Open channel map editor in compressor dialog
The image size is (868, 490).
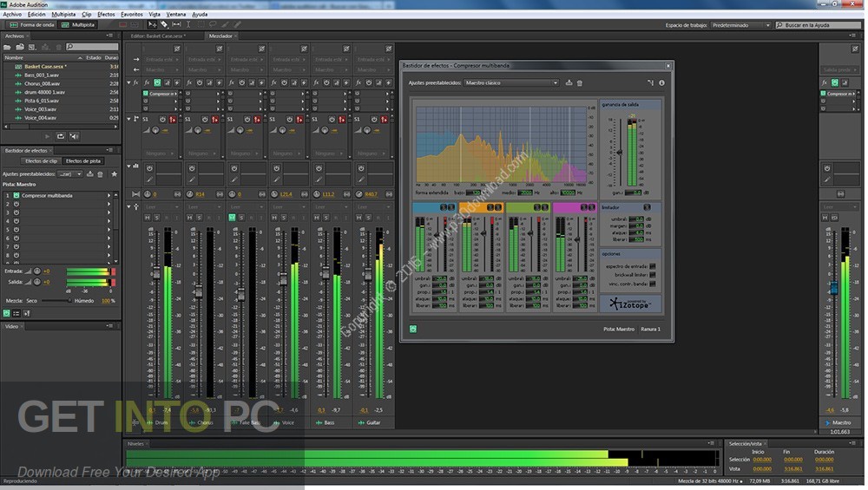coord(650,83)
